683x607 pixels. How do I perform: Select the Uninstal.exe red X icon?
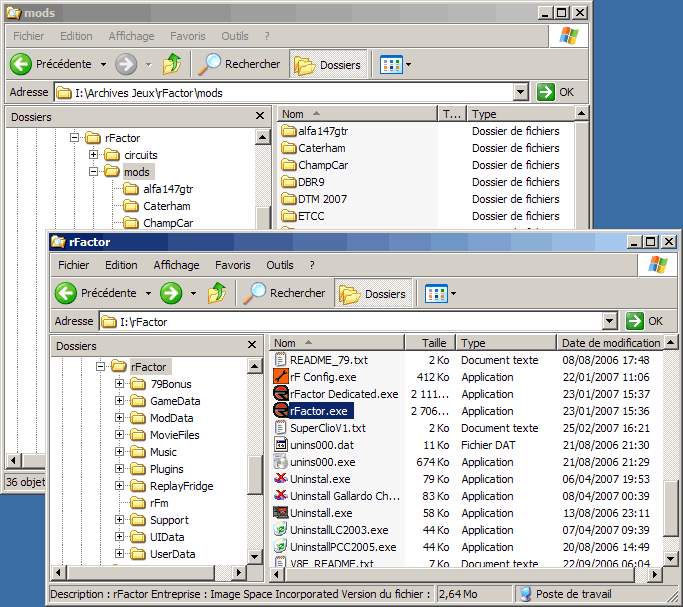(x=281, y=478)
